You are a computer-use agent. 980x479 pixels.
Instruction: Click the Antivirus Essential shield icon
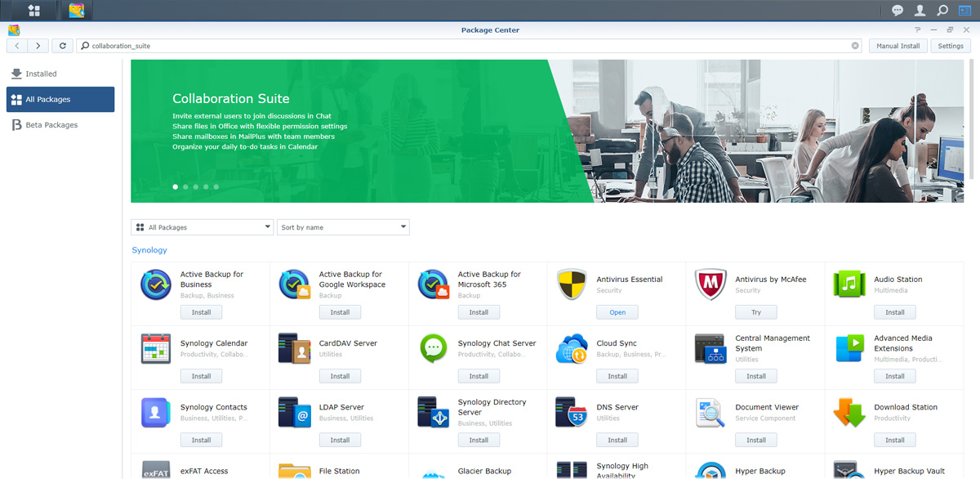[572, 285]
